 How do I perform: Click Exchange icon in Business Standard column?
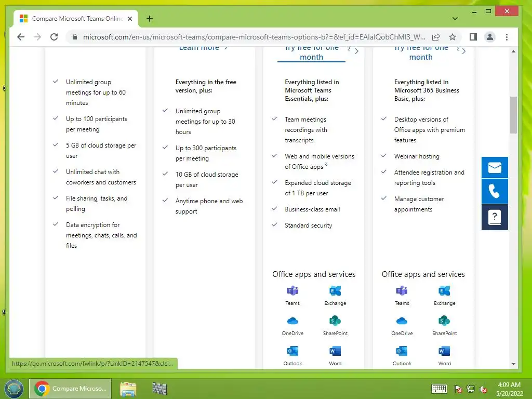pyautogui.click(x=445, y=291)
